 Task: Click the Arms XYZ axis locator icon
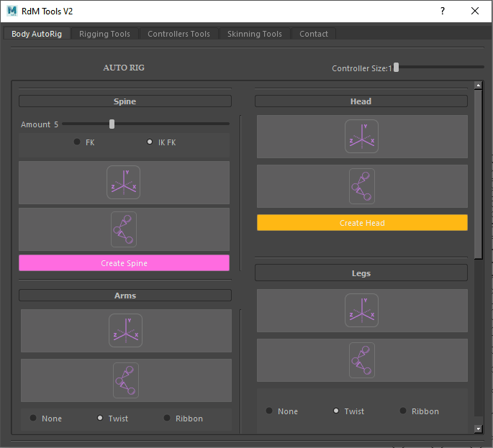[126, 331]
